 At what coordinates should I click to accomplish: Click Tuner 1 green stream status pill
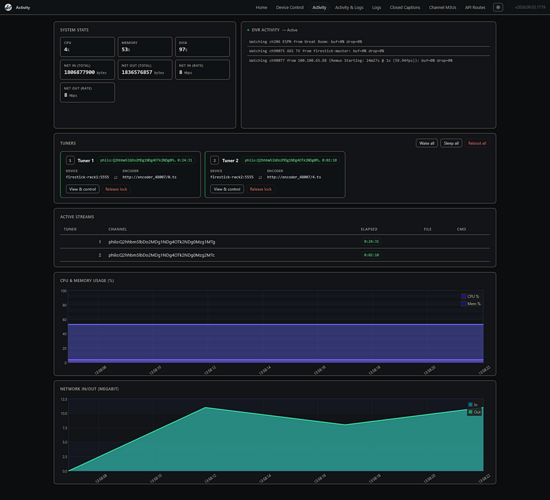pos(146,160)
